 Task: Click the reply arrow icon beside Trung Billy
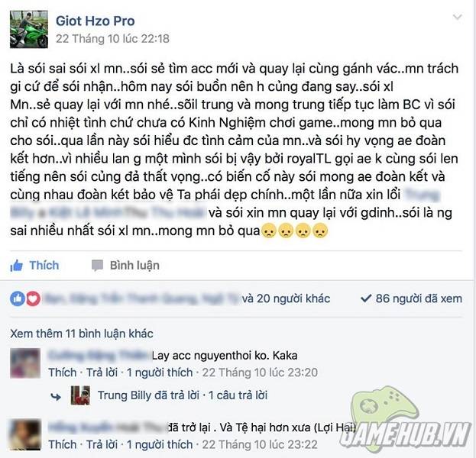(56, 396)
